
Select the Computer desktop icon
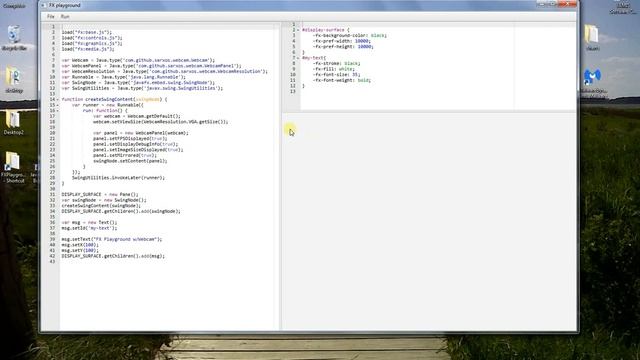pos(14,6)
